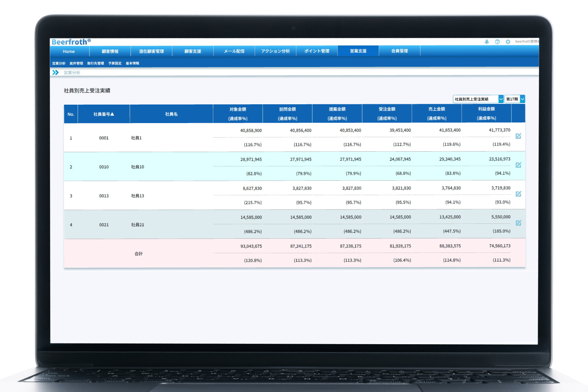Click edit icon for 社員21 row
588x392 pixels.
click(518, 223)
